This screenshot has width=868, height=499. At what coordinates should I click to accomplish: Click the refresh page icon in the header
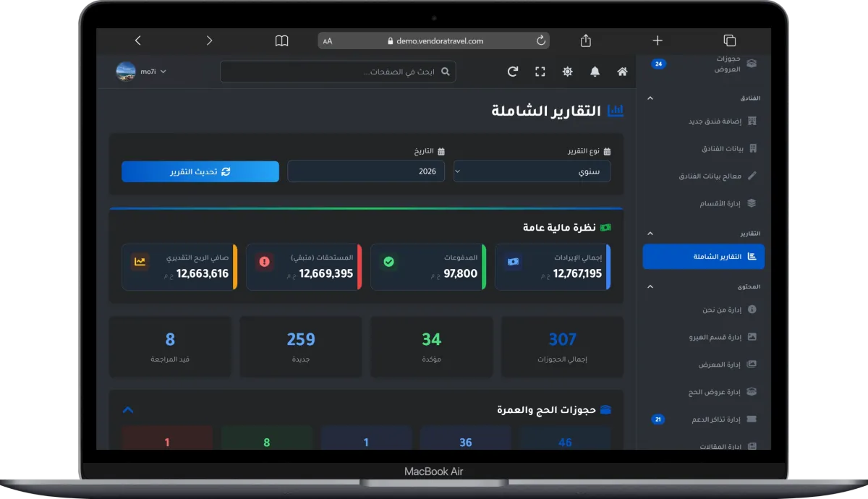coord(513,72)
